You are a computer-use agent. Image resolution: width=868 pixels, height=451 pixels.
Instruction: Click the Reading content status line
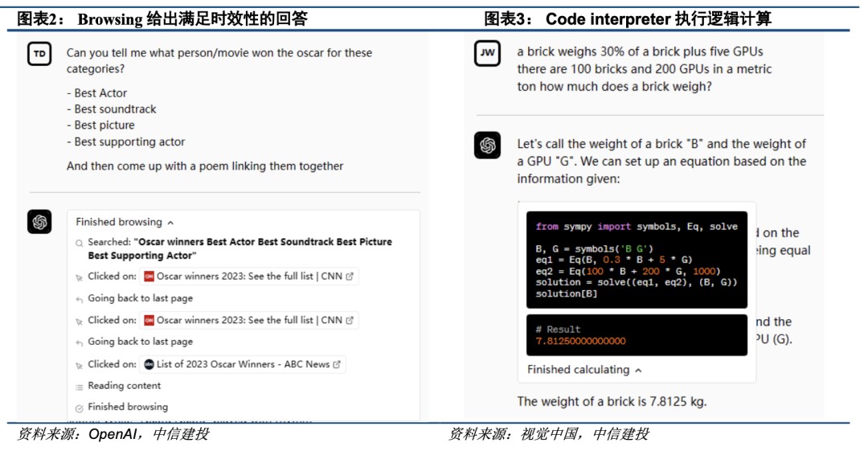[124, 385]
